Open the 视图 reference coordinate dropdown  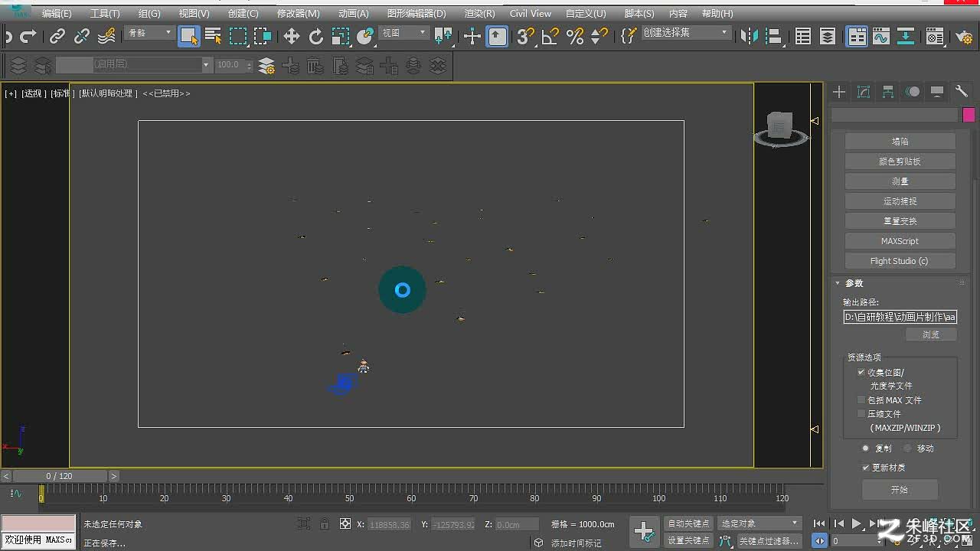pos(403,33)
